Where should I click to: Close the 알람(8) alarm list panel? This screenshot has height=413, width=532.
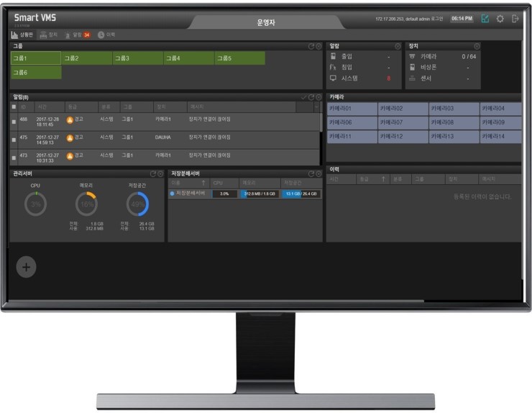click(318, 97)
